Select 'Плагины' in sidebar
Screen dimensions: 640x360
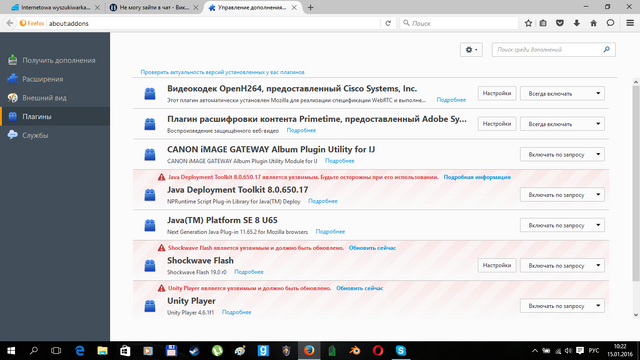[x=55, y=116]
